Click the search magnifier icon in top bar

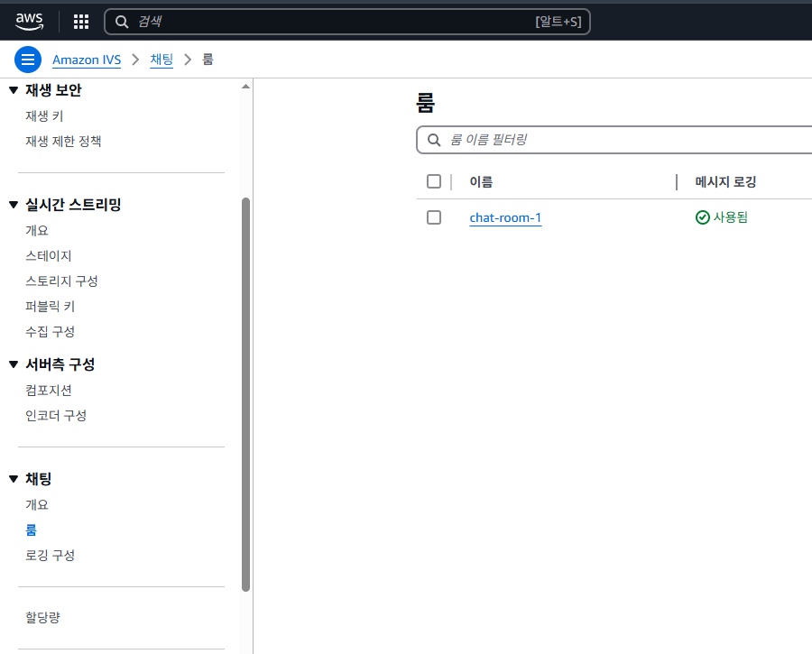(122, 22)
